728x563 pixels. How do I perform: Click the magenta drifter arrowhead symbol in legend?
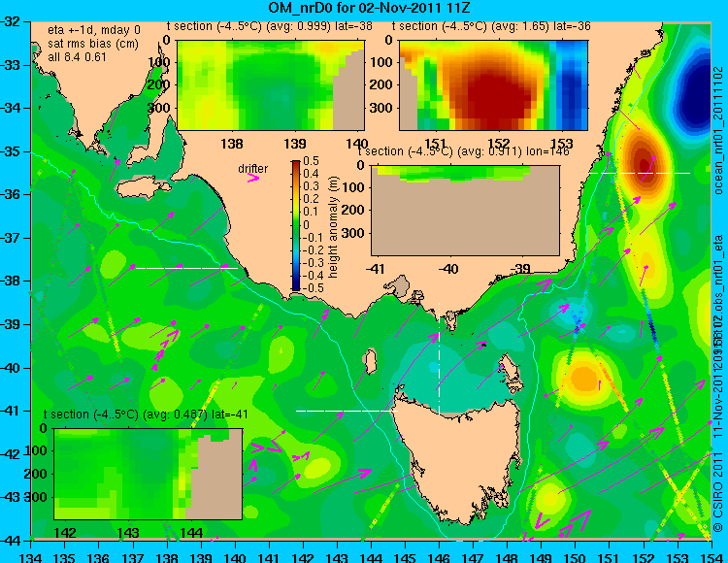tap(253, 179)
